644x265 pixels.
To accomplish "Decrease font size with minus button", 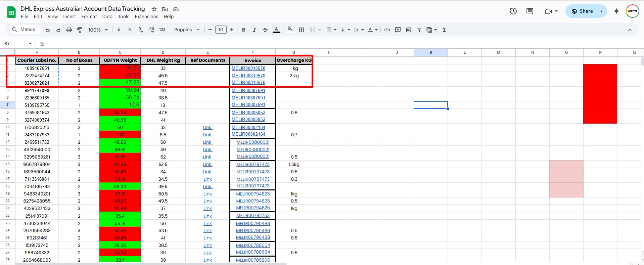I will (x=210, y=30).
